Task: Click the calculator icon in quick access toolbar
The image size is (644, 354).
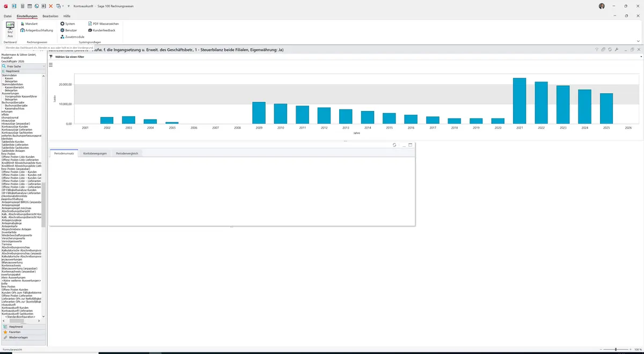Action: coord(22,6)
